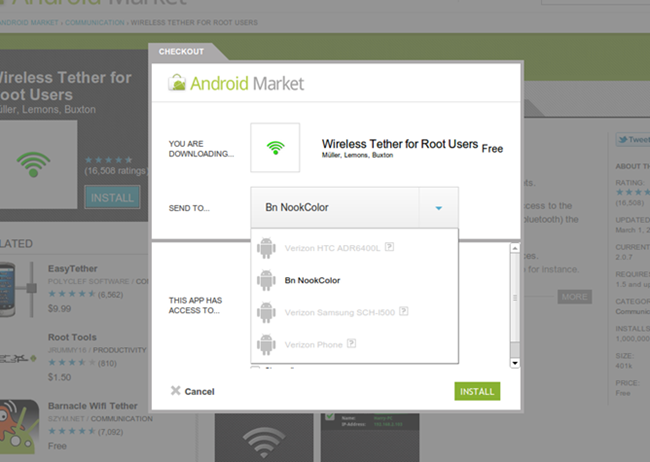Click the Root Tools app thumbnail
Screen dimensions: 650x462
tap(18, 357)
